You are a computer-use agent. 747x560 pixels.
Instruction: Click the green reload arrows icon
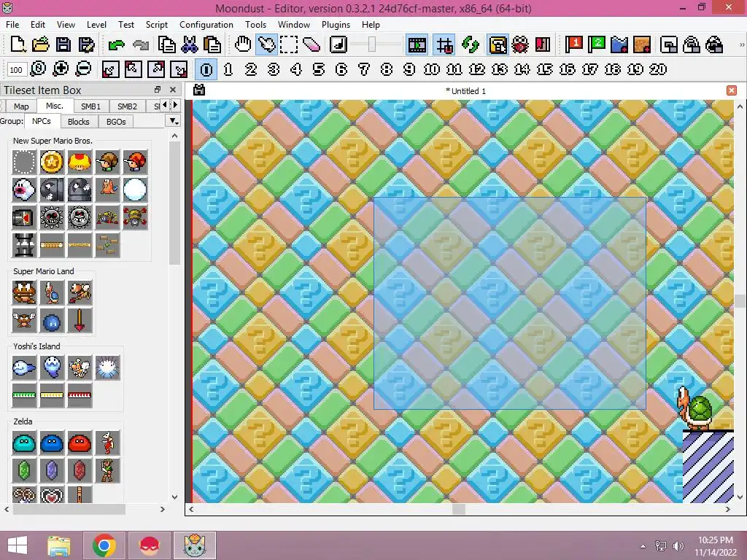pyautogui.click(x=471, y=44)
